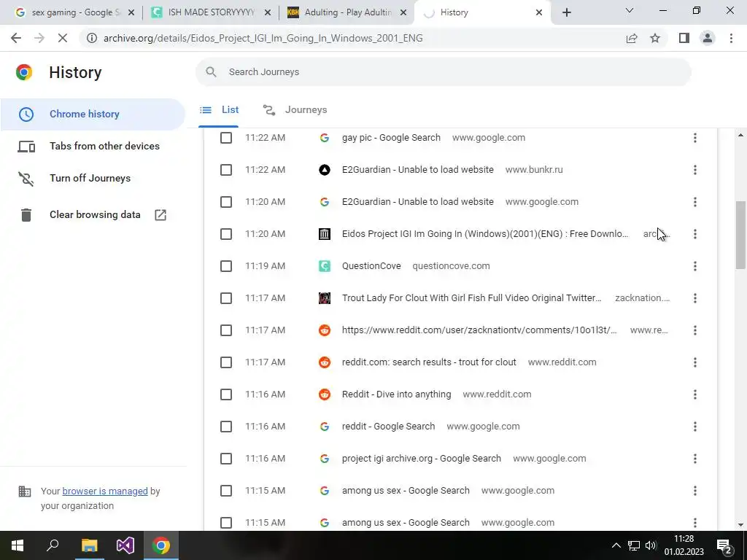Bookmark this tab with the star icon
This screenshot has height=560, width=747.
655,38
